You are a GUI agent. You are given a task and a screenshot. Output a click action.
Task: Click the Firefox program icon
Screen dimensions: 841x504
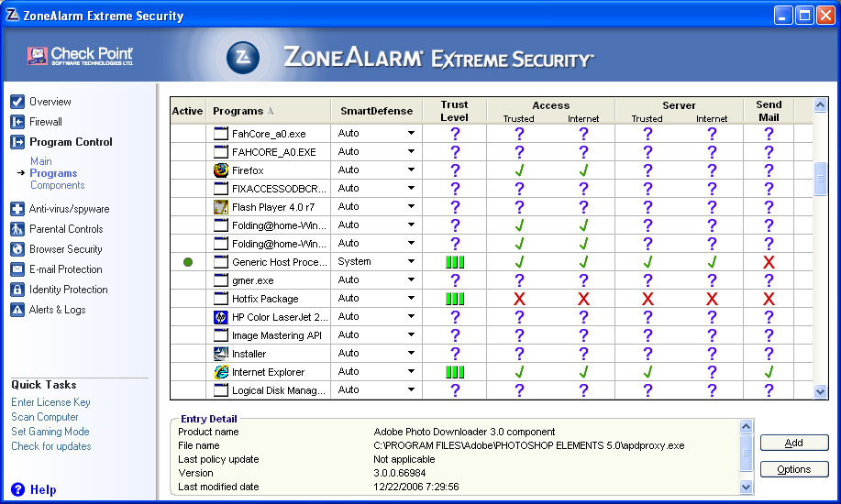point(221,170)
